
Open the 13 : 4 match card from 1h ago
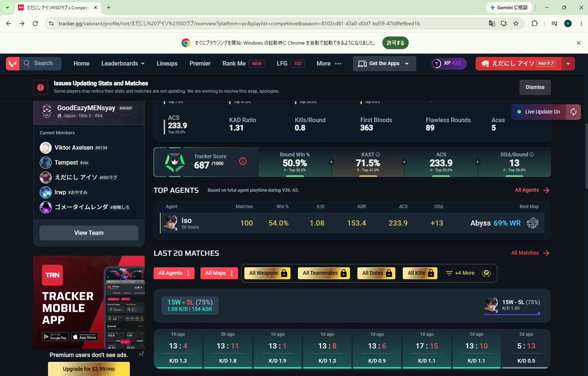(178, 349)
